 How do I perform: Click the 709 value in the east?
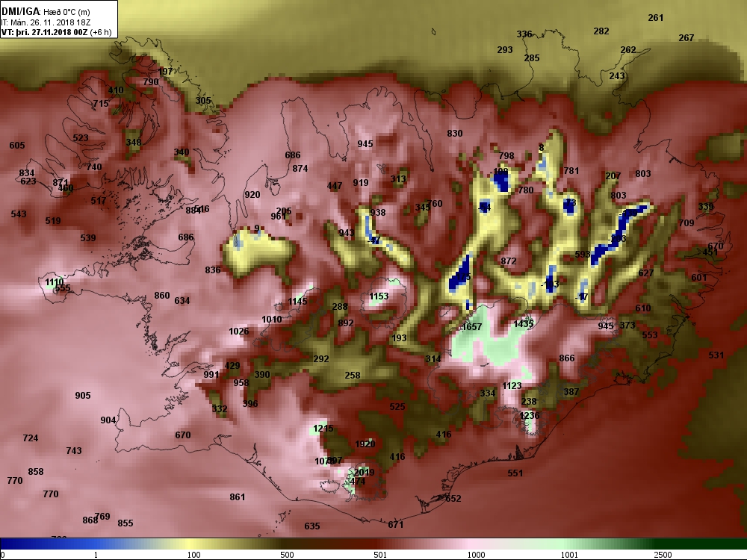tap(686, 223)
